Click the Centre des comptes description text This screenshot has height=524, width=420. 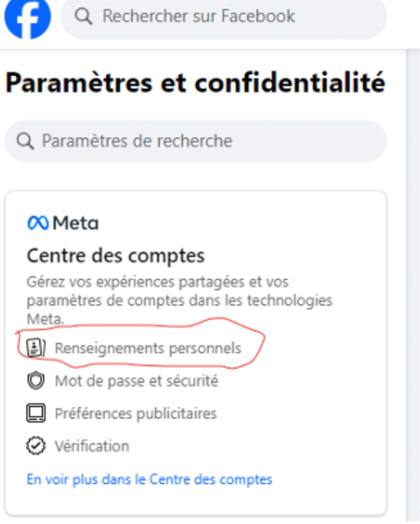pos(180,300)
